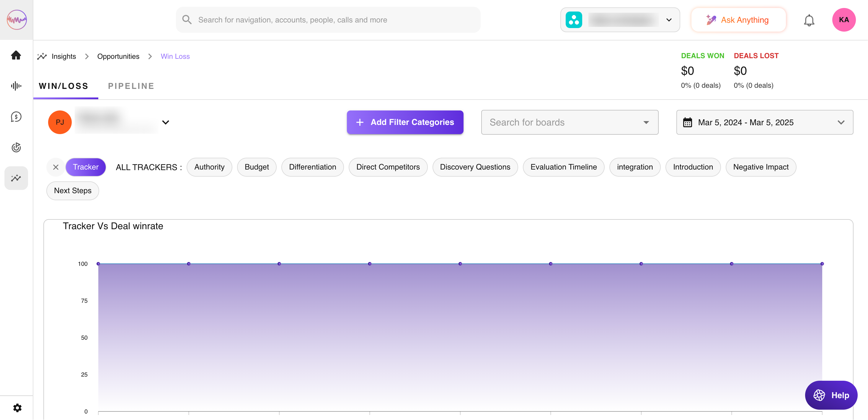
Task: Click the notification bell icon
Action: tap(809, 20)
